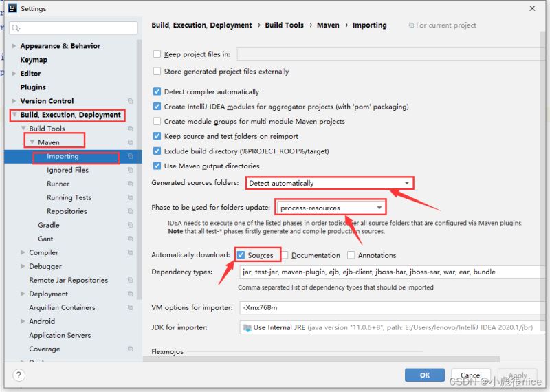Click the OK button
The image size is (550, 392).
[x=425, y=375]
